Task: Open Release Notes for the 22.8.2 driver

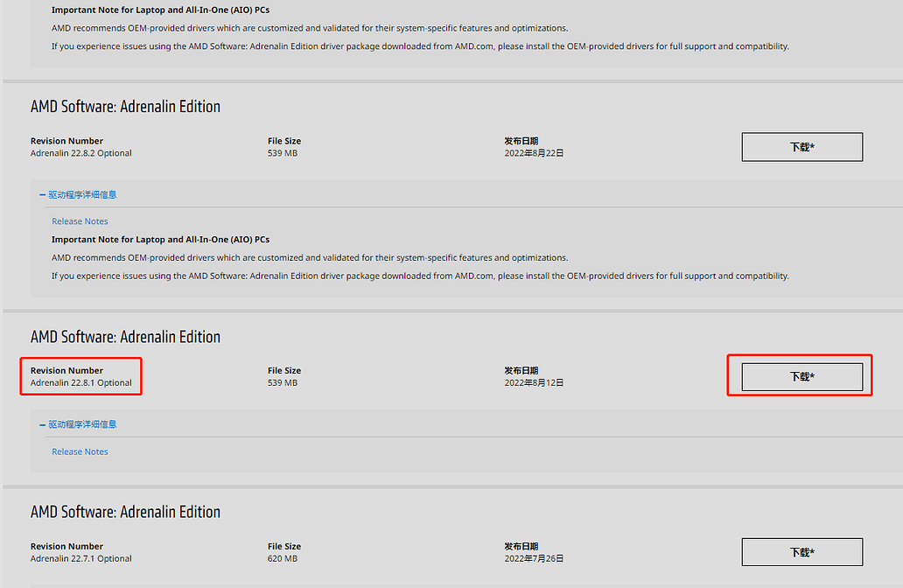Action: tap(80, 221)
